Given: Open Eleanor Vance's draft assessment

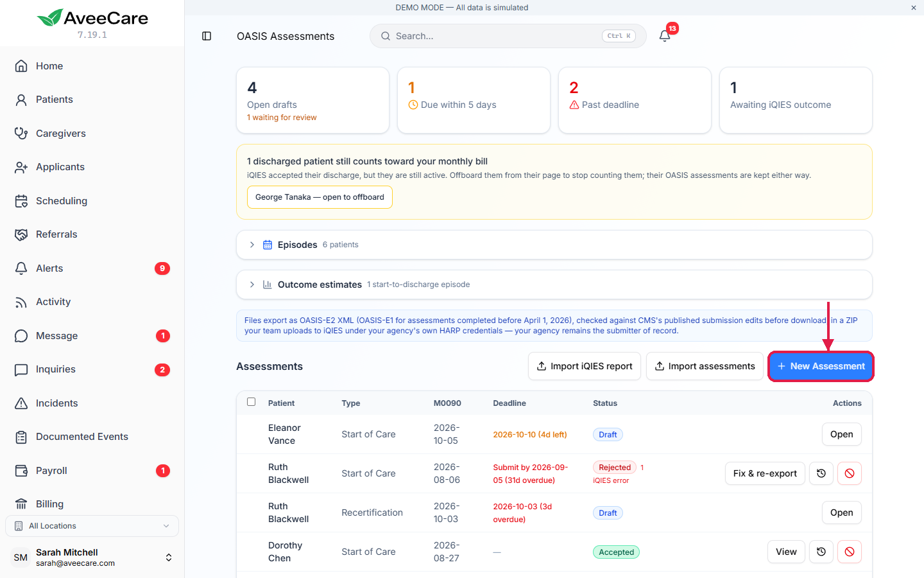Looking at the screenshot, I should pos(841,434).
